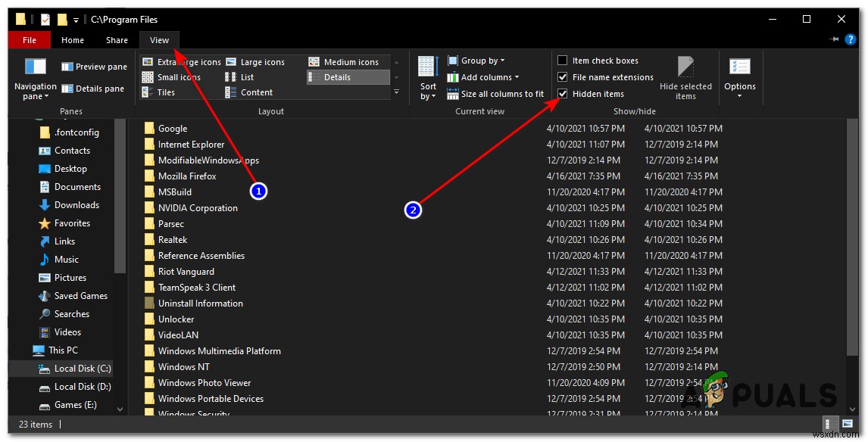The image size is (868, 442).
Task: Select Medium icons layout
Action: click(x=344, y=62)
